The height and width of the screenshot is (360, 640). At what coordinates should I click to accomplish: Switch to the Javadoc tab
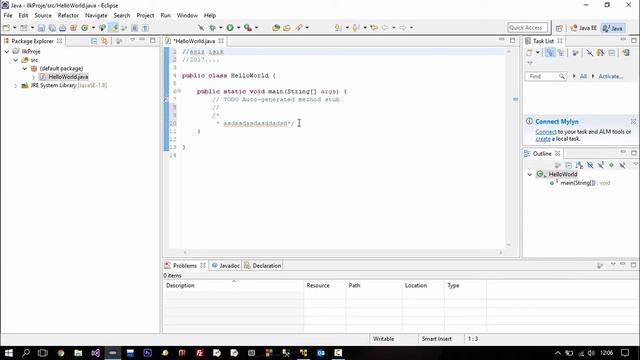click(226, 266)
